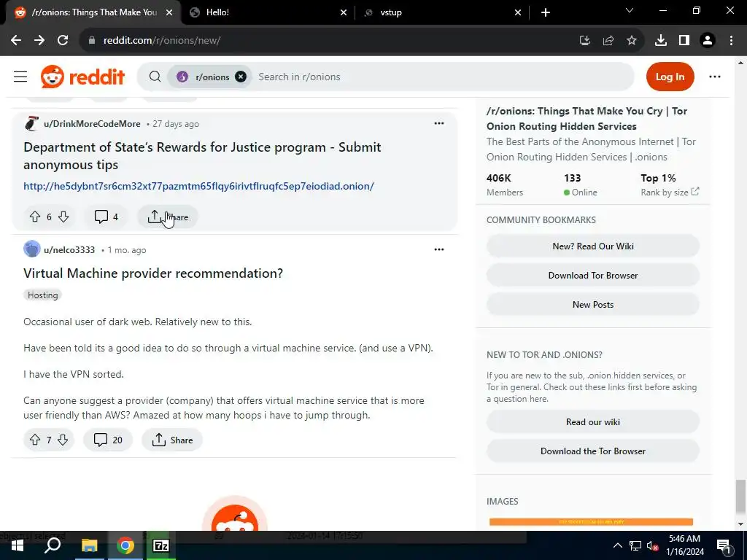Click the share page icon in address bar

tap(608, 41)
